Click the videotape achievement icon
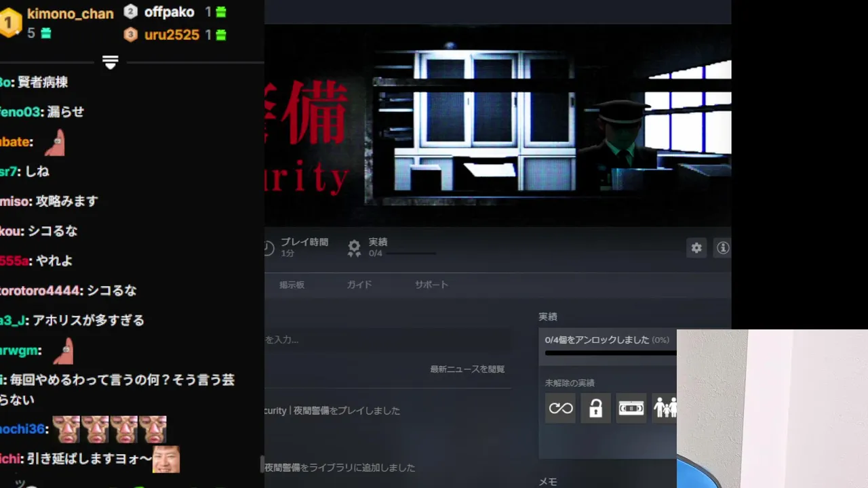 [x=631, y=408]
